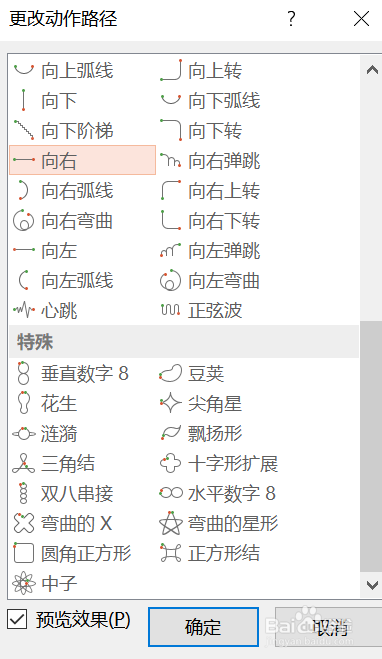
Task: Confirm with the 确定 button
Action: coord(203,627)
